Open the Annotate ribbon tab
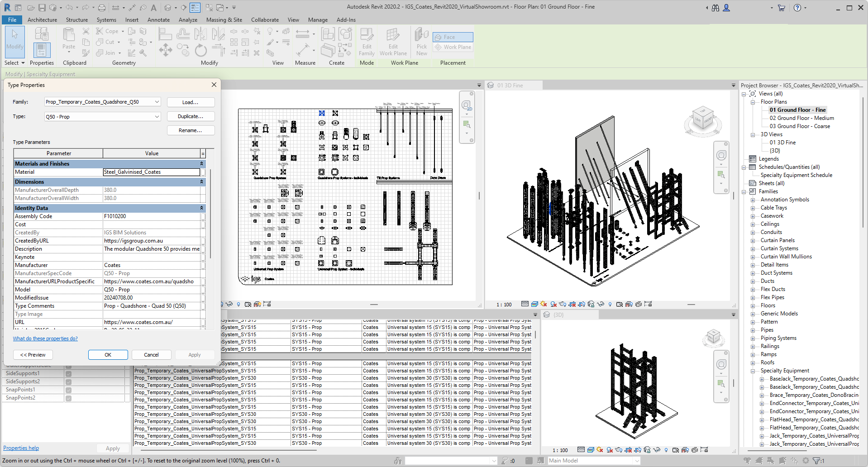The width and height of the screenshot is (868, 467). tap(158, 20)
